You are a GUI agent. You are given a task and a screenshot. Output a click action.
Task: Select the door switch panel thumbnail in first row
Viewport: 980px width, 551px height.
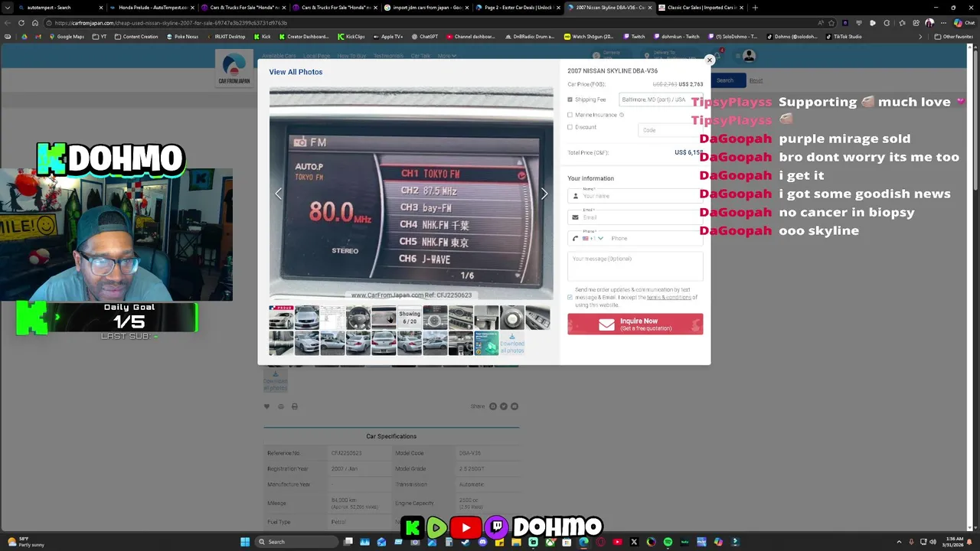537,318
